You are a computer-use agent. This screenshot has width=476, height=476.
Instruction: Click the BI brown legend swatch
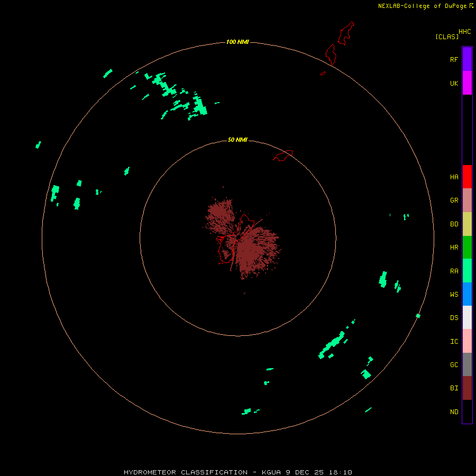[x=467, y=388]
